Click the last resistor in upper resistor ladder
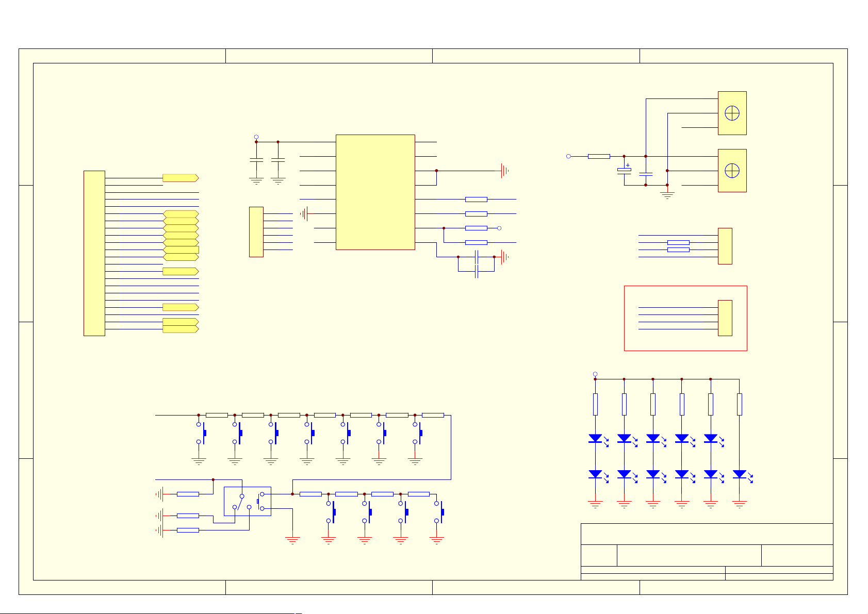Image resolution: width=868 pixels, height=614 pixels. click(x=433, y=415)
